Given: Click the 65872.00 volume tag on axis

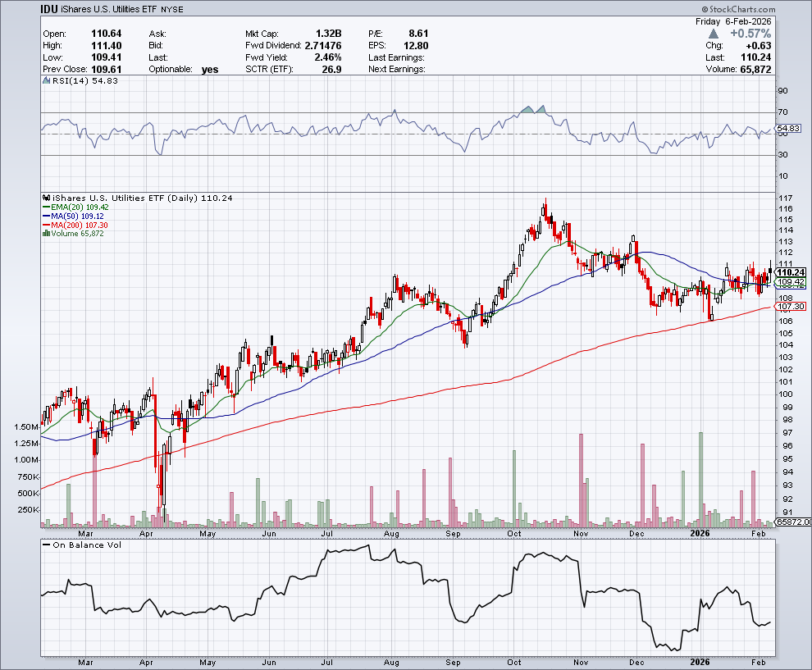Looking at the screenshot, I should [x=792, y=522].
